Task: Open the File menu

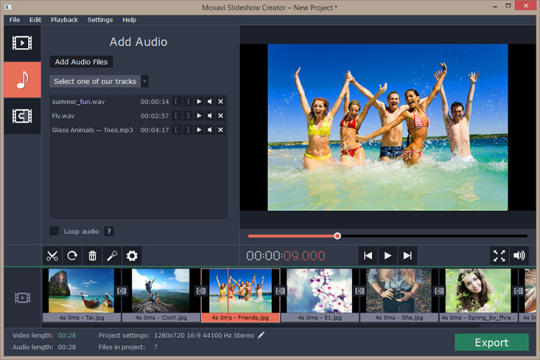Action: (14, 20)
